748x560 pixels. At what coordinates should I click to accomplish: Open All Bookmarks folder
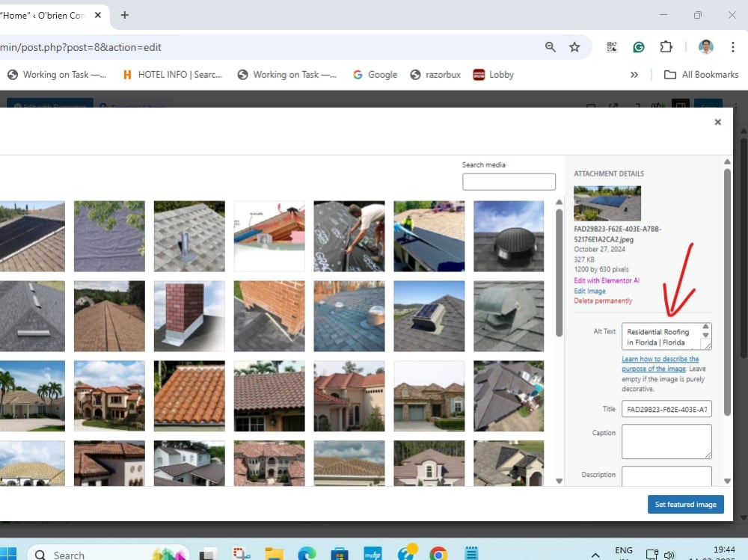coord(702,75)
